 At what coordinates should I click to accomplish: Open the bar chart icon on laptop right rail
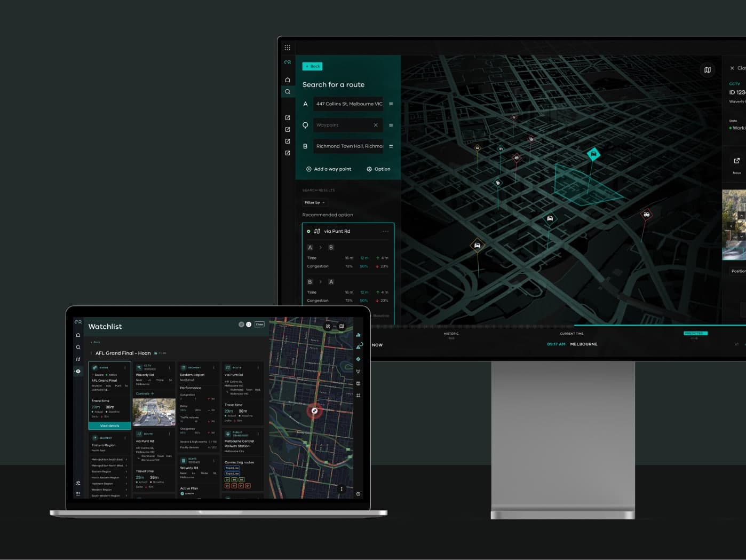click(358, 335)
